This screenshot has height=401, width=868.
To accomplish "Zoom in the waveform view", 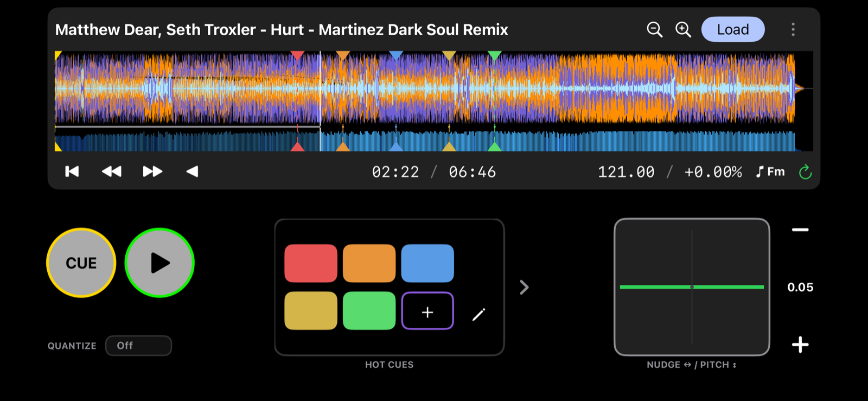I will [683, 29].
